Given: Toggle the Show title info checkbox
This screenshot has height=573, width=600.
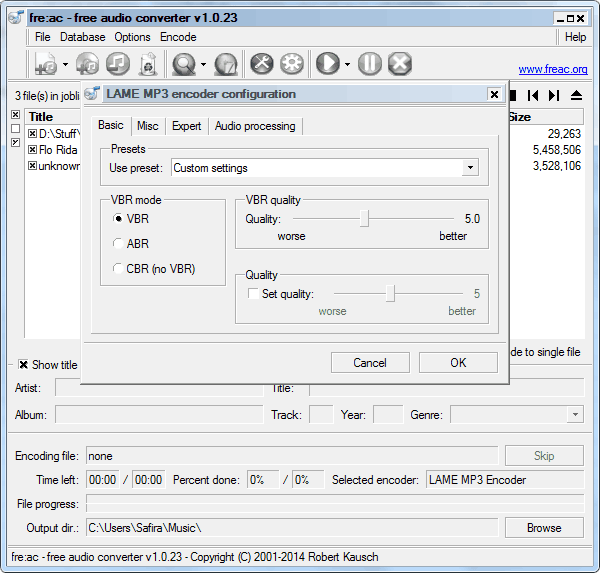Looking at the screenshot, I should pyautogui.click(x=23, y=364).
